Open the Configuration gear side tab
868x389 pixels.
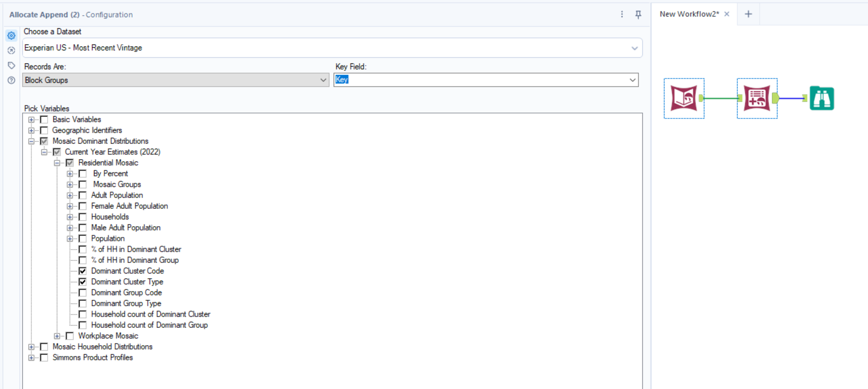pyautogui.click(x=11, y=36)
